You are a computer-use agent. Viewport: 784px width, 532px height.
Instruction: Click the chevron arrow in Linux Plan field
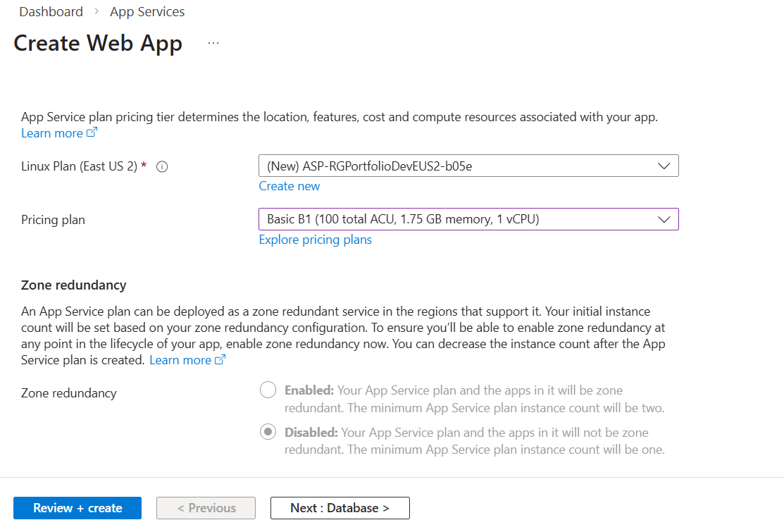[663, 166]
